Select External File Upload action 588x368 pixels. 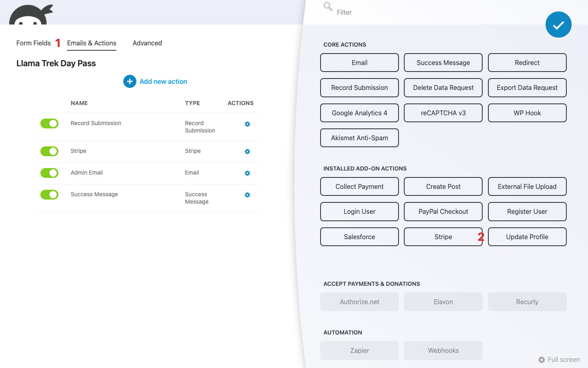527,186
